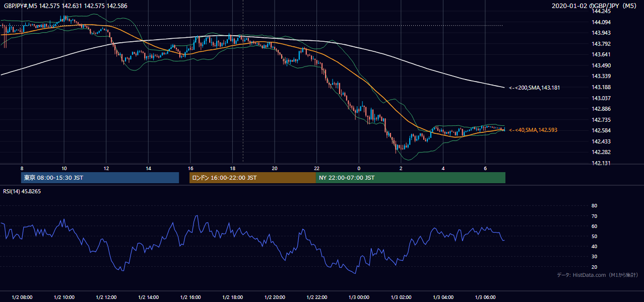Viewport: 644px width, 302px height.
Task: Click price axis value 142.282
Action: pos(602,152)
